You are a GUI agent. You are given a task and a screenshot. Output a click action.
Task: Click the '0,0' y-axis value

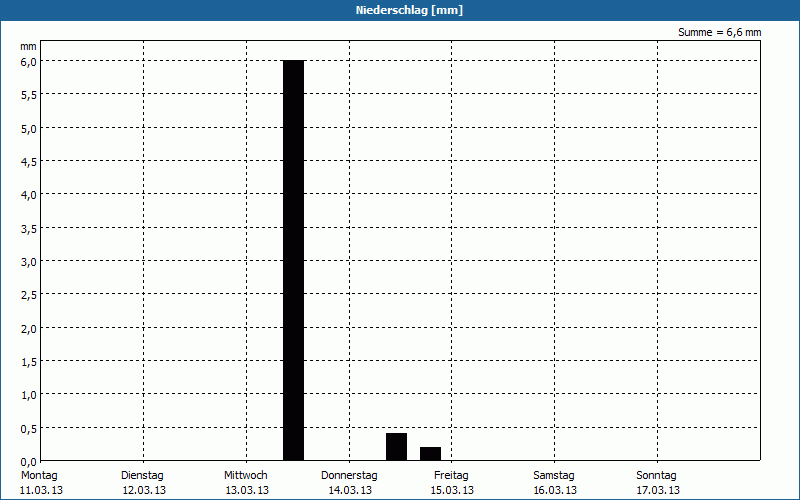pyautogui.click(x=29, y=462)
